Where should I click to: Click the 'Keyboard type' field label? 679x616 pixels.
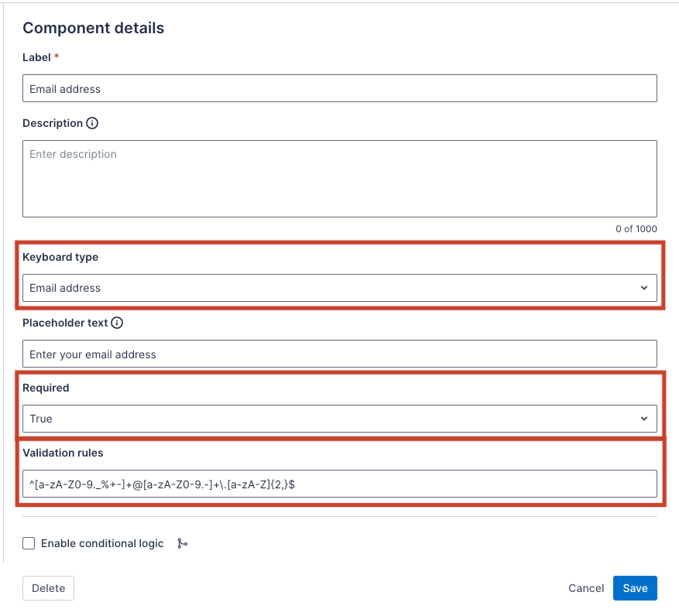(x=60, y=257)
